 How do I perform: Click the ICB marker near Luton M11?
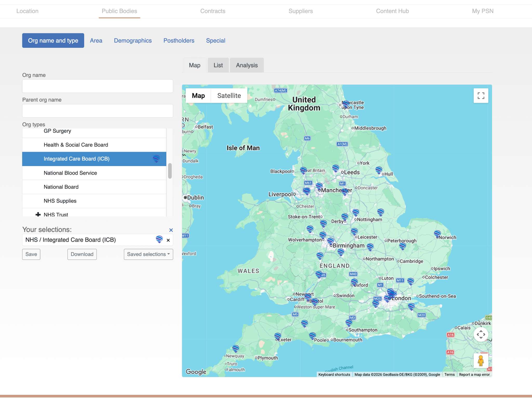(x=411, y=281)
